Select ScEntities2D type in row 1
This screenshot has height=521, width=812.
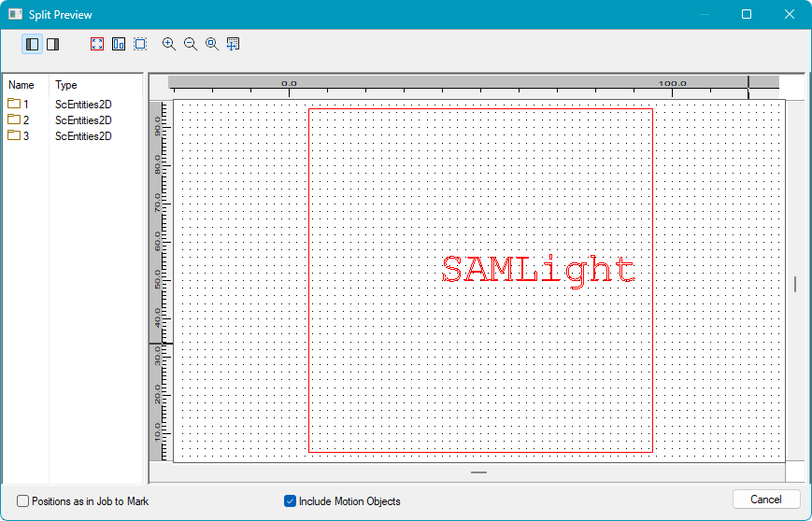tap(83, 104)
